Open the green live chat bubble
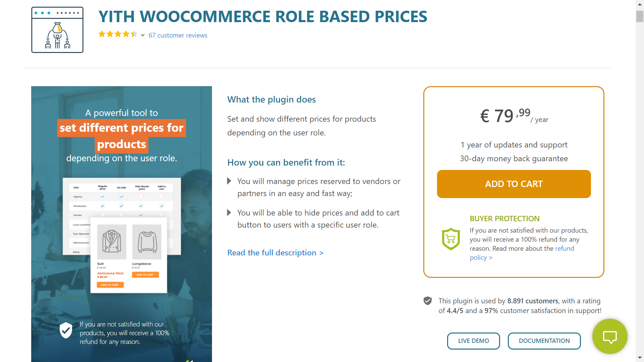 click(x=610, y=336)
